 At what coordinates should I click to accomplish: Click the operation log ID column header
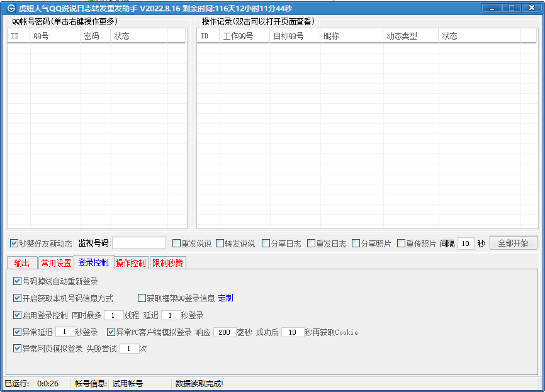pyautogui.click(x=208, y=36)
